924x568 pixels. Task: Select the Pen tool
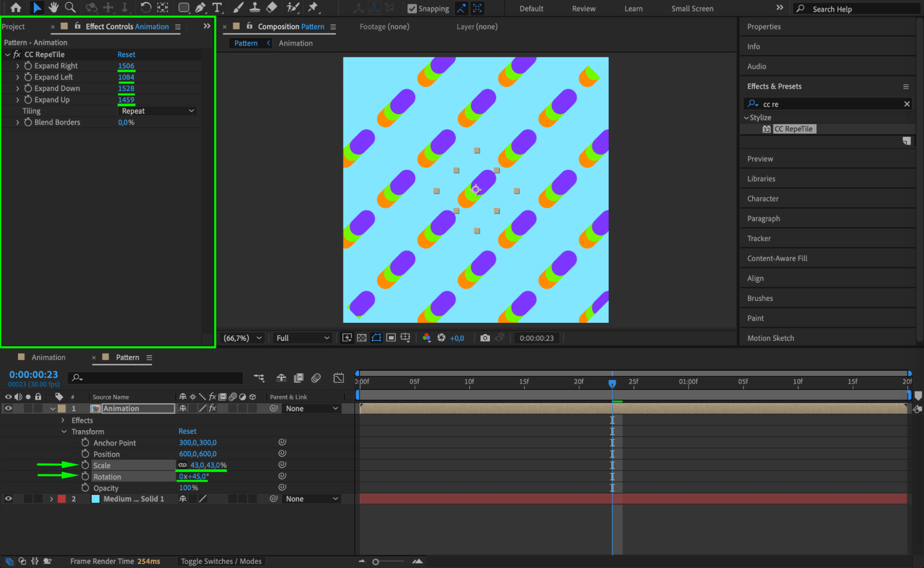click(200, 7)
